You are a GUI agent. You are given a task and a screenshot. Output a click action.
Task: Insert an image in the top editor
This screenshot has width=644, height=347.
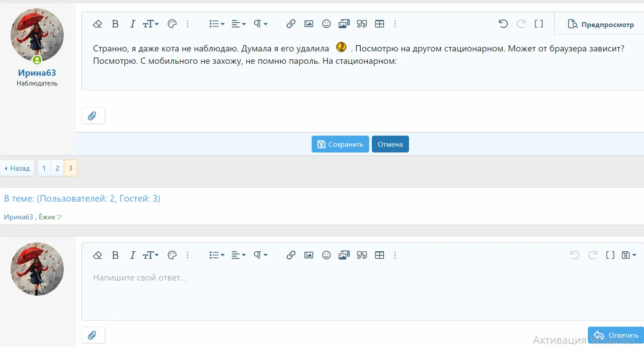[x=309, y=24]
